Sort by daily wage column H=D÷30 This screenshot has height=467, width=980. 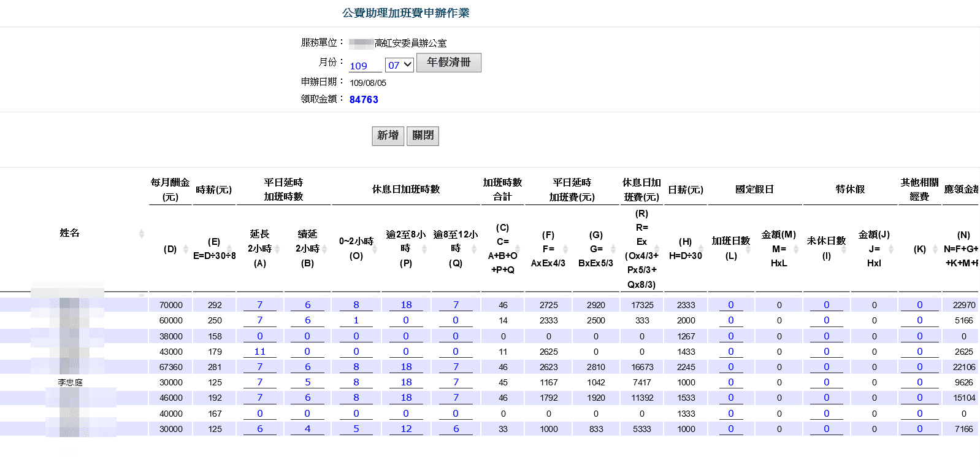(x=701, y=249)
